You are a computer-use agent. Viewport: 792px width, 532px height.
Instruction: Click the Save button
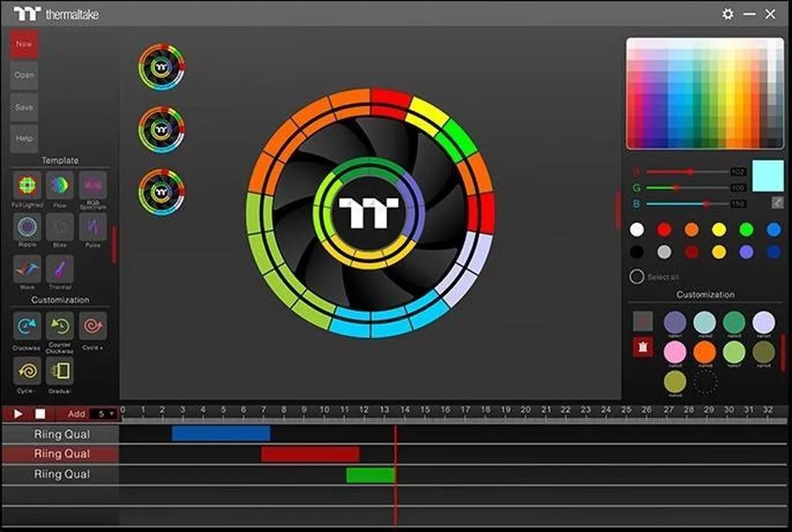(24, 107)
